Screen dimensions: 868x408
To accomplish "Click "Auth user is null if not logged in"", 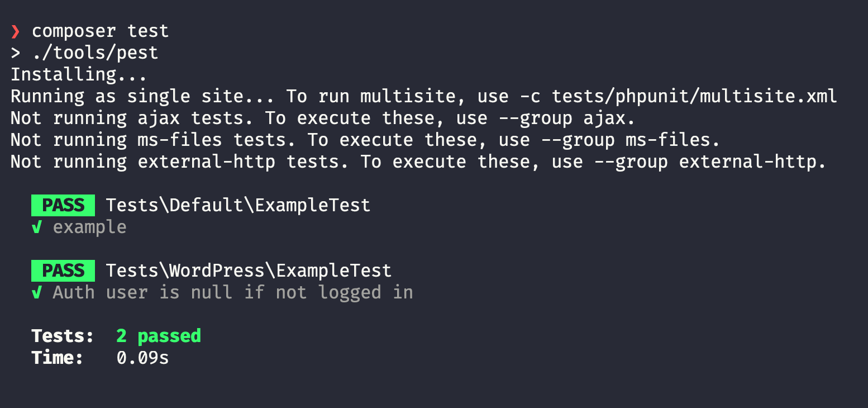I will 232,292.
